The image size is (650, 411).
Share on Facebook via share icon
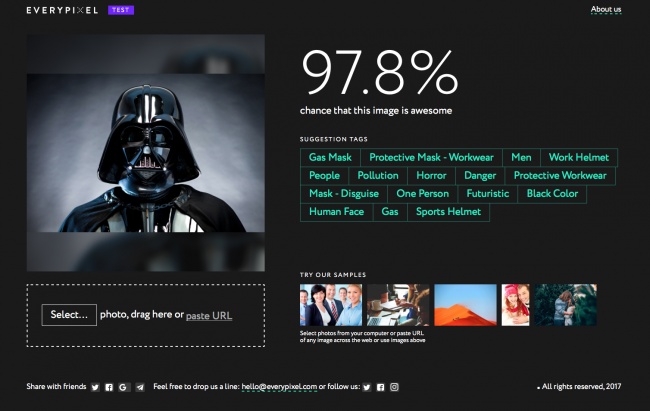(x=109, y=387)
